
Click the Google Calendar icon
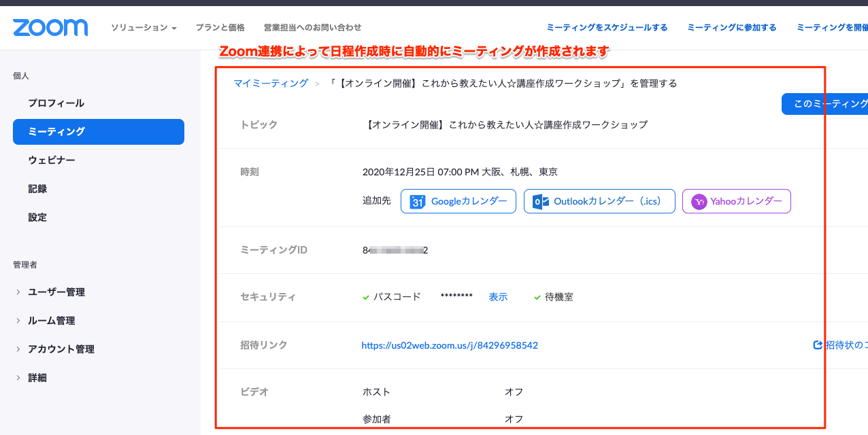click(418, 201)
